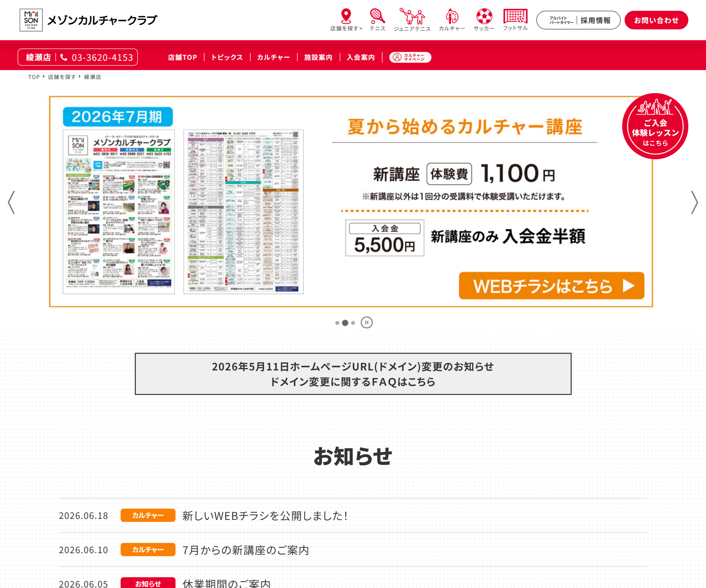Click the date 2026.06.10
Viewport: 706px width, 588px height.
tap(83, 550)
